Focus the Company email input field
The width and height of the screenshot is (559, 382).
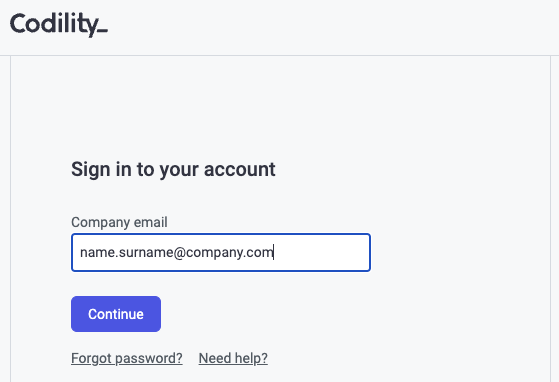[221, 253]
